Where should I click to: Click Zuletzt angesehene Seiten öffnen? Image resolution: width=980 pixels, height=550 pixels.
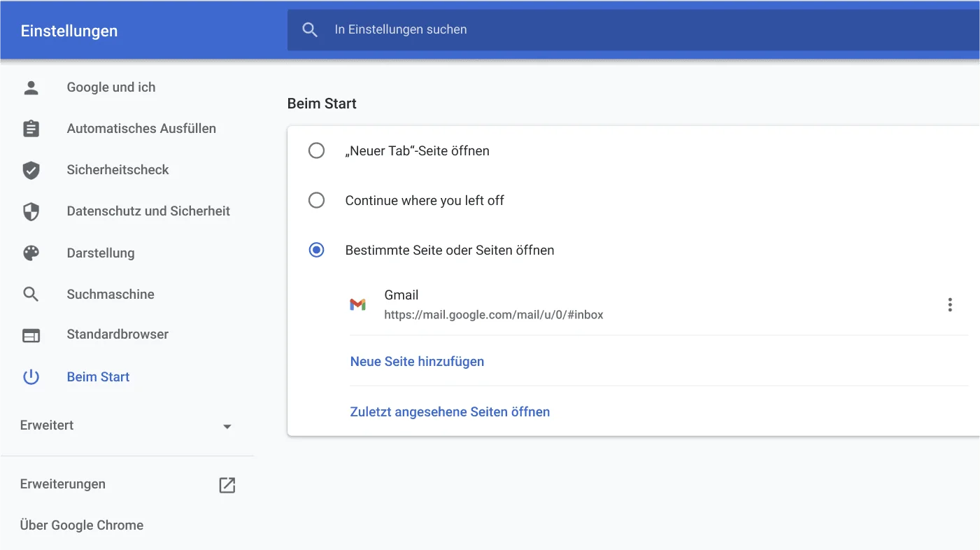click(x=450, y=411)
